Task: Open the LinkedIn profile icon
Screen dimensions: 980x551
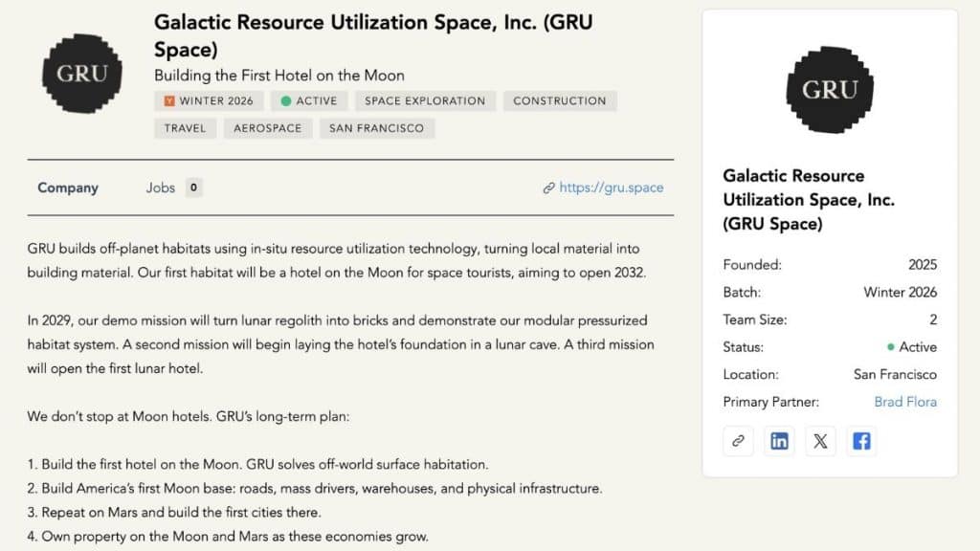Action: click(x=779, y=441)
